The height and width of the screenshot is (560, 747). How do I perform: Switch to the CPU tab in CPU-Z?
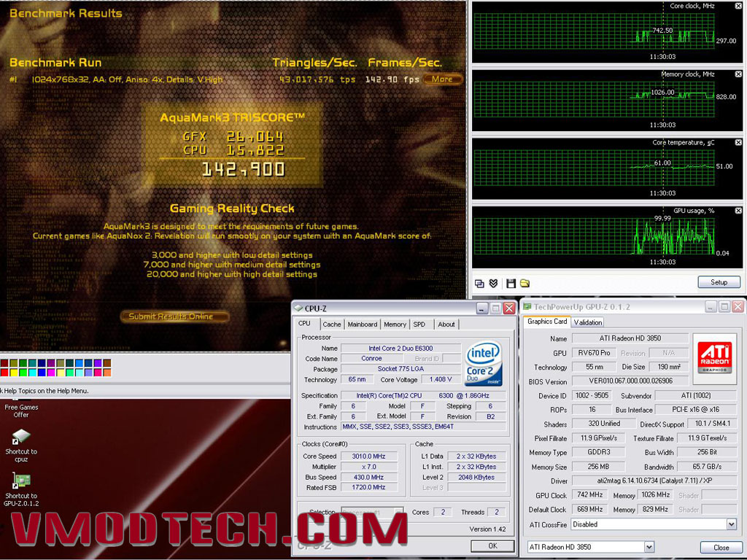click(x=304, y=323)
